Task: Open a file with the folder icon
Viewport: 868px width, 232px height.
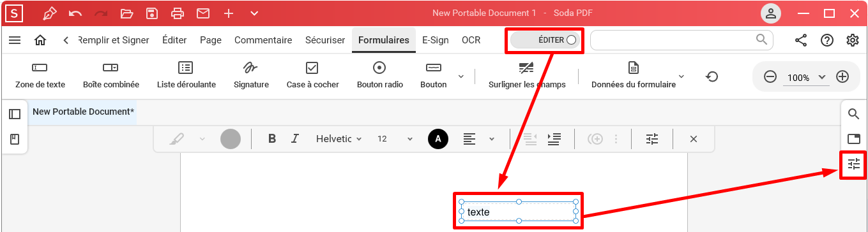Action: (126, 13)
